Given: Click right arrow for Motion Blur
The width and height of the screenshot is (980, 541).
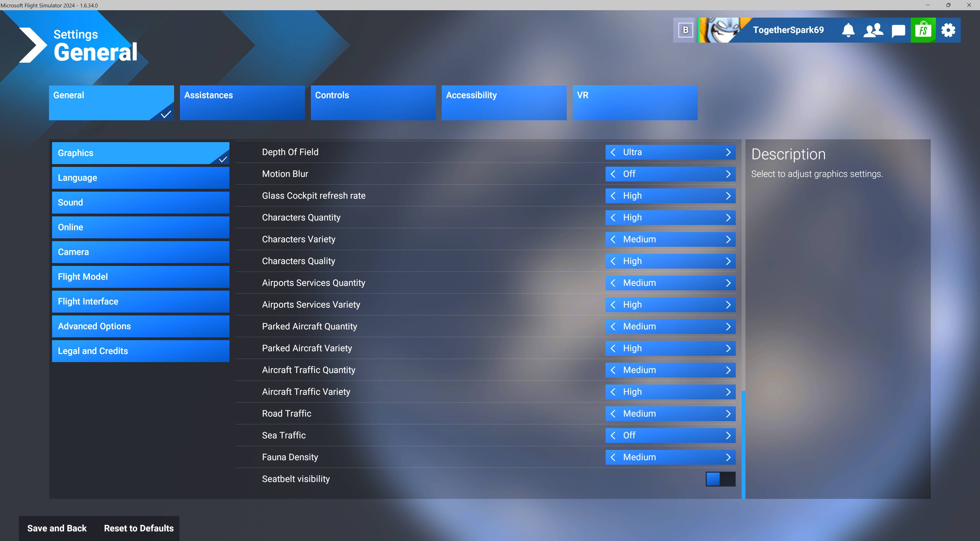Looking at the screenshot, I should [728, 174].
